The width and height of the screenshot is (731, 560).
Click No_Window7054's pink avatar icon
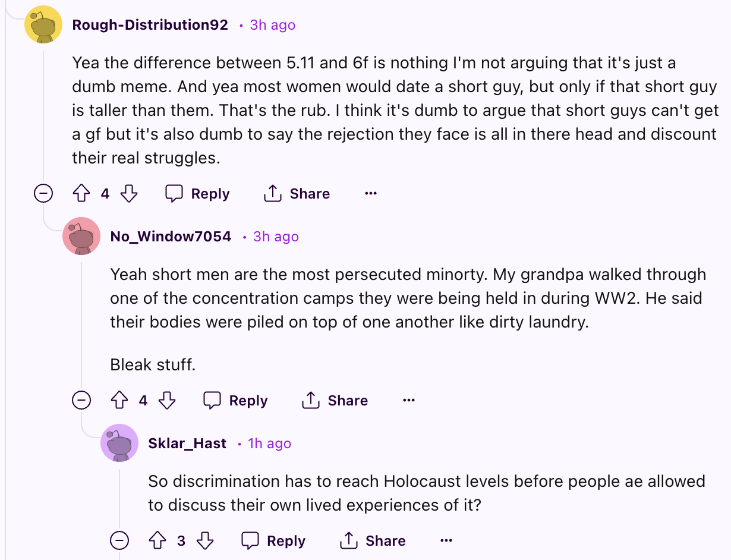81,236
